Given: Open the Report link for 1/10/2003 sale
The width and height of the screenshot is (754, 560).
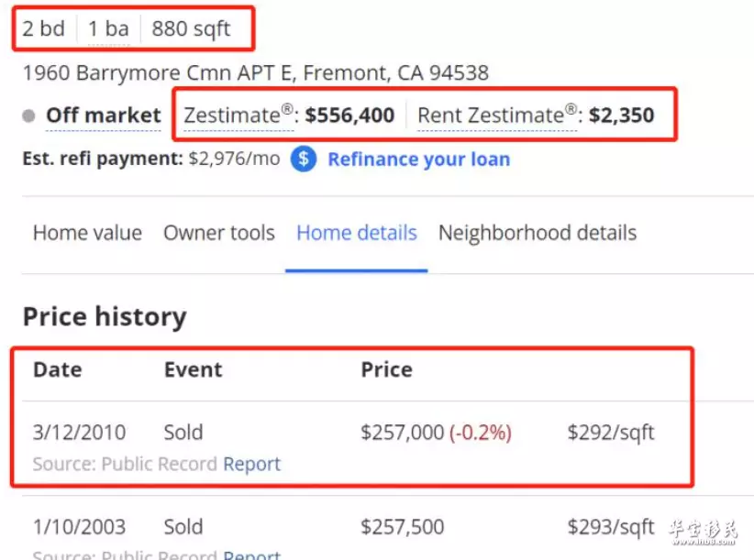Looking at the screenshot, I should [251, 554].
